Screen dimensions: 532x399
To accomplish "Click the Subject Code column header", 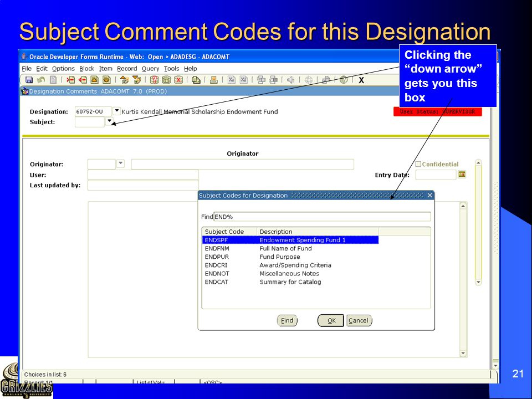I will pos(229,232).
